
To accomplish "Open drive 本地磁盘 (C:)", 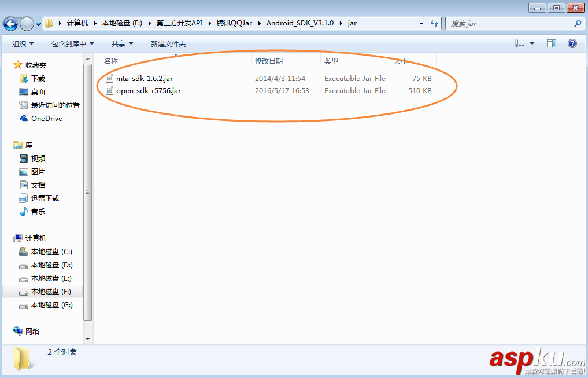I will pyautogui.click(x=51, y=252).
